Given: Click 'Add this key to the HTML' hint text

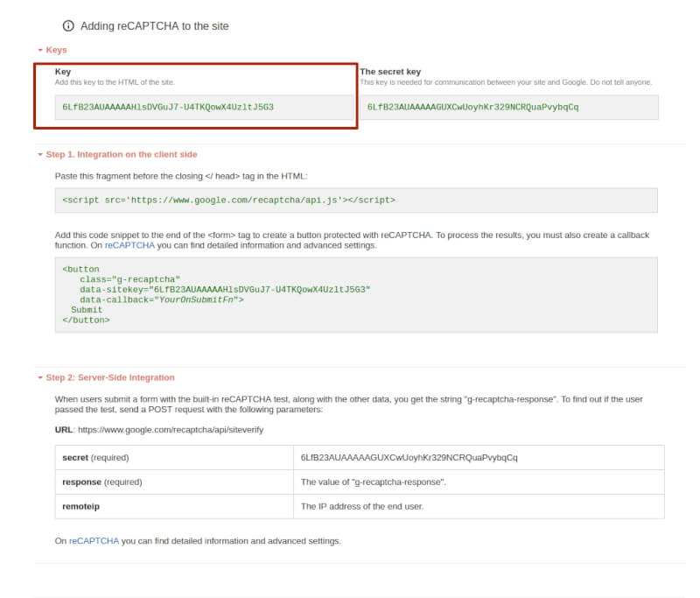Looking at the screenshot, I should pos(115,82).
